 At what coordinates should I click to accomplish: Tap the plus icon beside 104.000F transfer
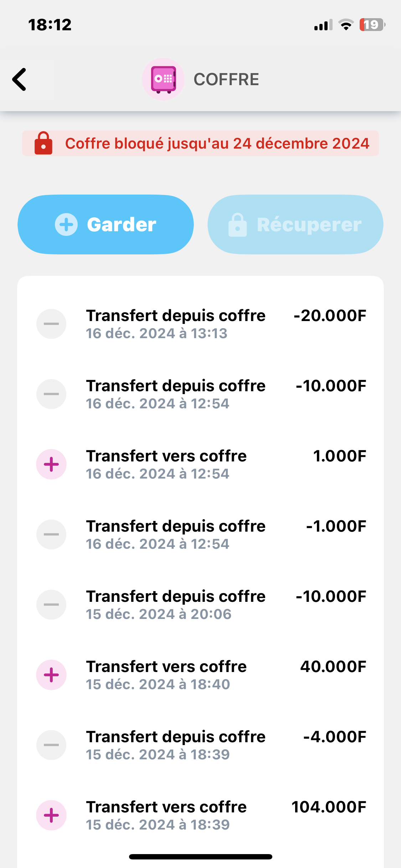click(x=51, y=815)
